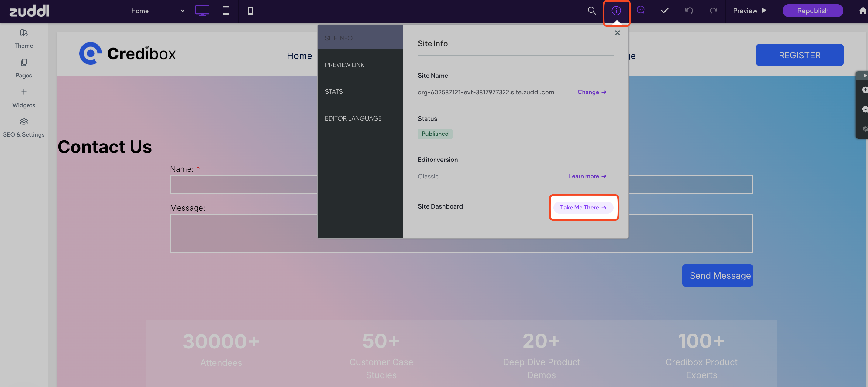Click the undo arrow
Viewport: 868px width, 387px height.
tap(689, 11)
